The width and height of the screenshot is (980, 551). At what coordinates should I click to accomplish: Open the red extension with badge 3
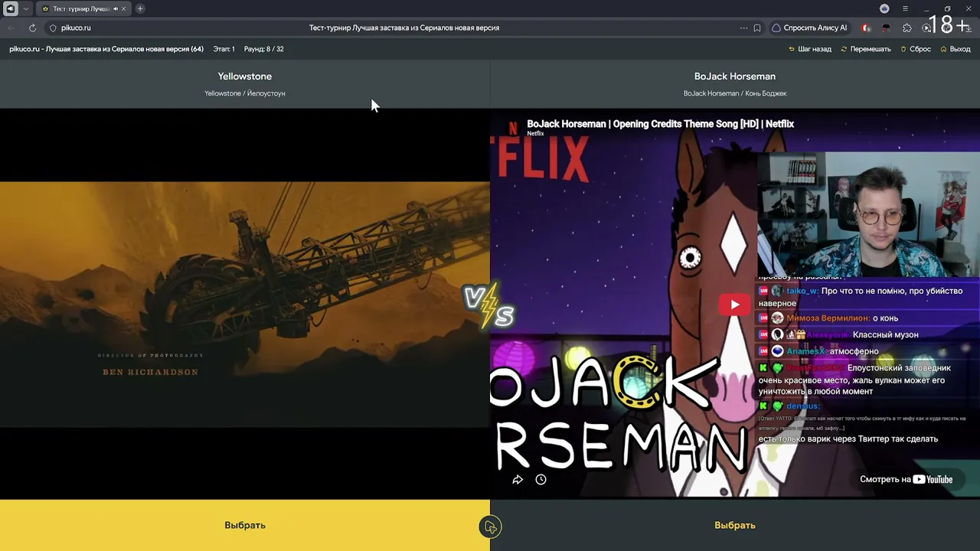coord(866,28)
